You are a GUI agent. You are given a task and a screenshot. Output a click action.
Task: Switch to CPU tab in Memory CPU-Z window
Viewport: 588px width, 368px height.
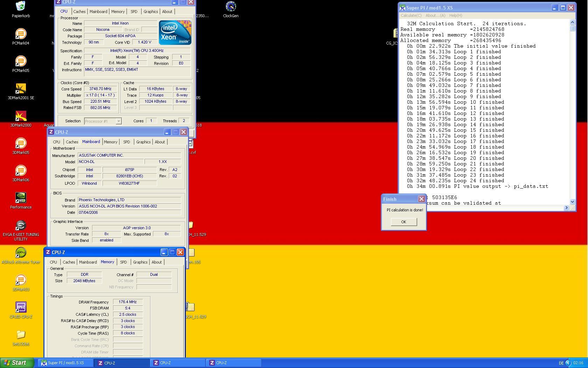[53, 262]
